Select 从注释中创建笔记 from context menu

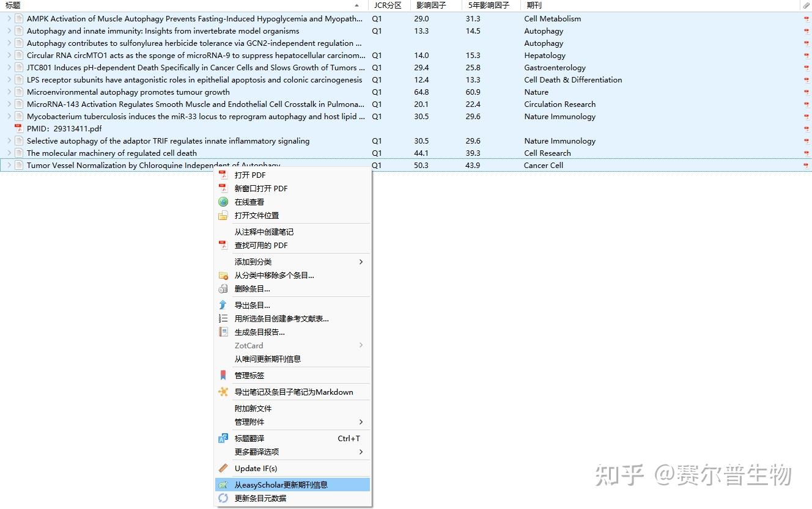(x=264, y=232)
